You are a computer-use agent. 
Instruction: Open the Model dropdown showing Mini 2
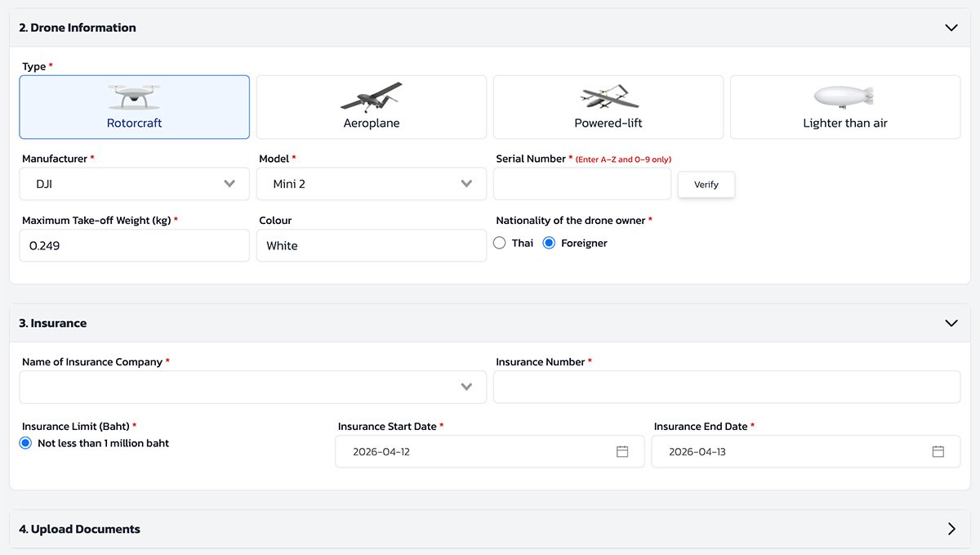371,184
